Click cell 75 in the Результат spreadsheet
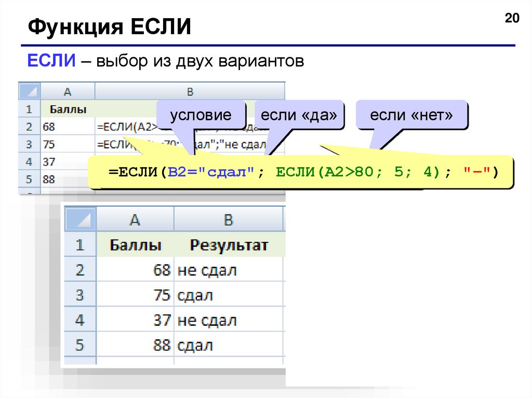 (x=135, y=295)
